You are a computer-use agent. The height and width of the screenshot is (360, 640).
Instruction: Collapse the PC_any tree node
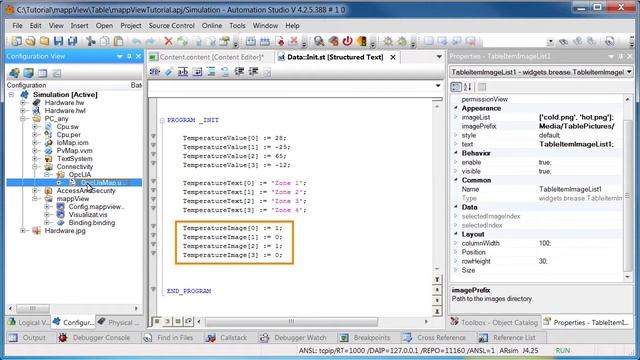click(x=23, y=118)
